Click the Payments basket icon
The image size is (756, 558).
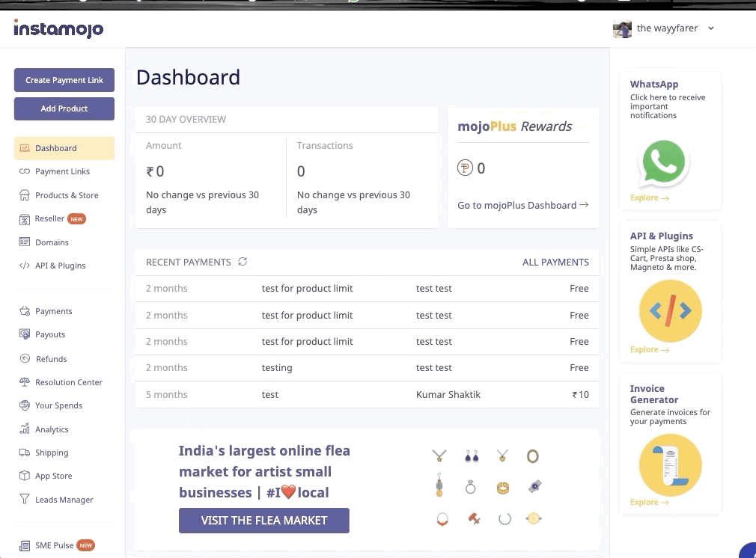point(25,311)
